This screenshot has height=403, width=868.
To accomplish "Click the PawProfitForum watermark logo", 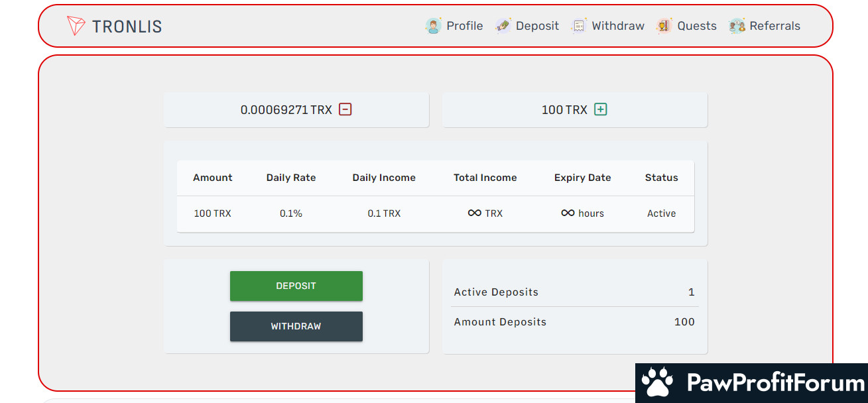I will pos(751,383).
